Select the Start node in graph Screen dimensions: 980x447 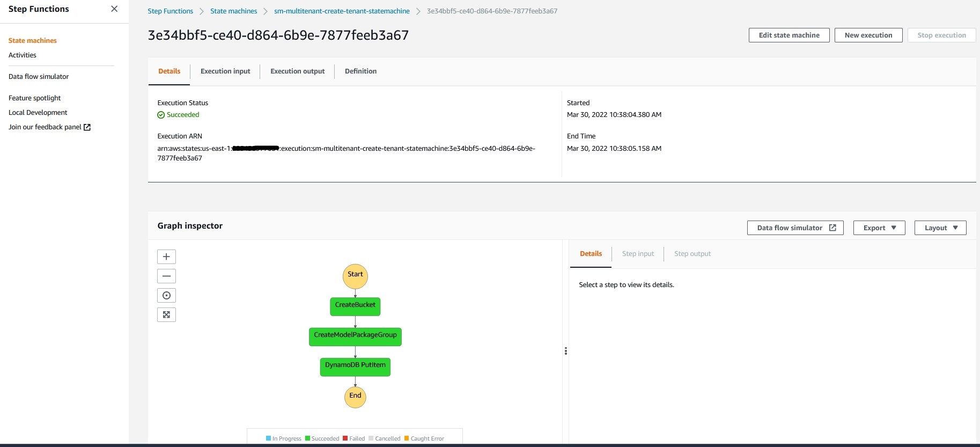(x=355, y=276)
